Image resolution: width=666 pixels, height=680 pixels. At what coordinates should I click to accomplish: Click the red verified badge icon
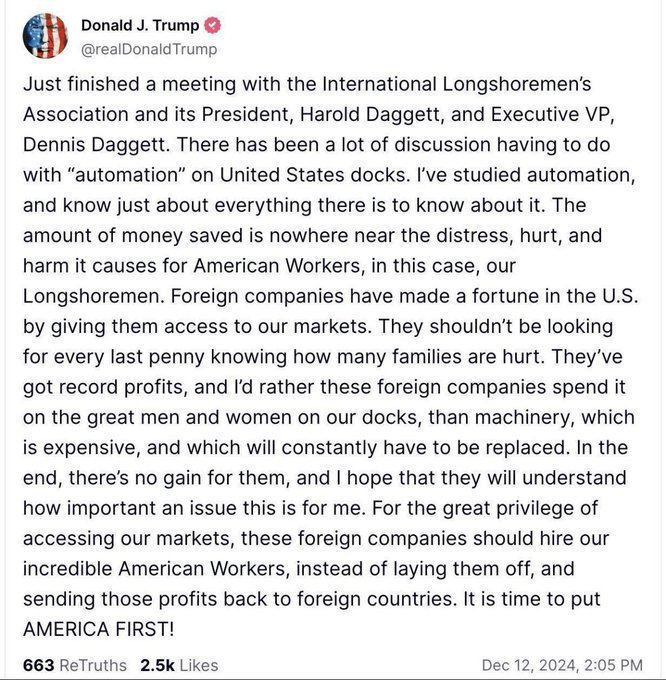(x=212, y=25)
